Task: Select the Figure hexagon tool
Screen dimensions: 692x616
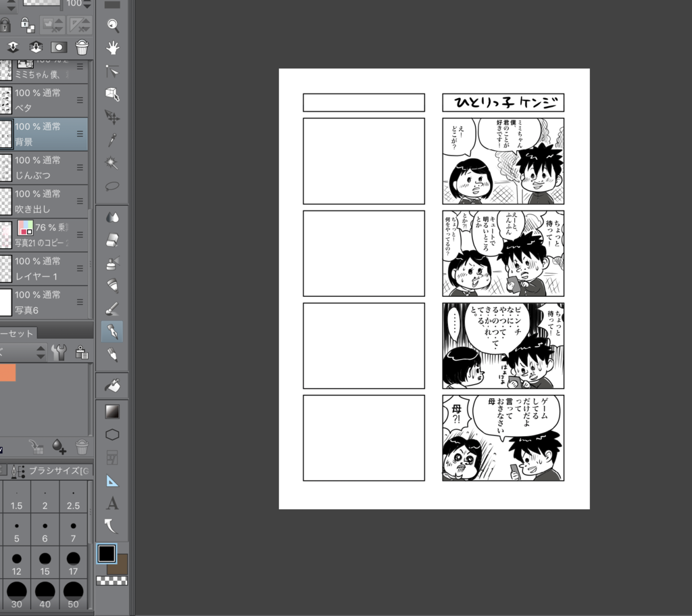Action: 113,435
